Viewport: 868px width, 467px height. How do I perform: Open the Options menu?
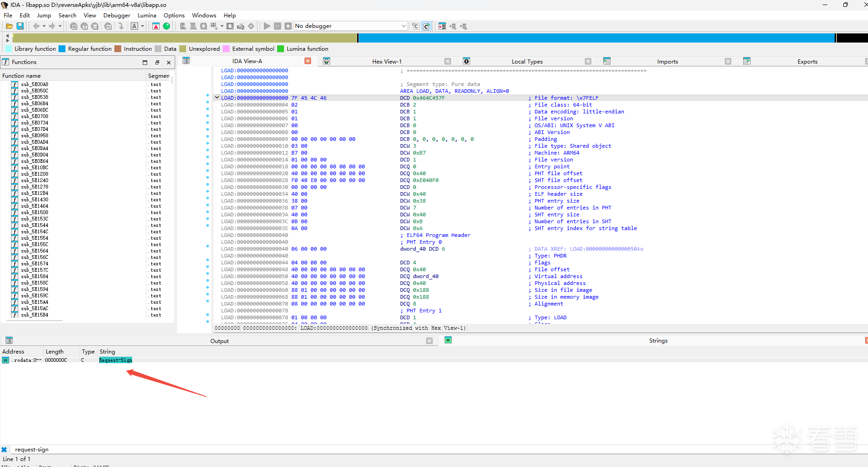[x=174, y=15]
